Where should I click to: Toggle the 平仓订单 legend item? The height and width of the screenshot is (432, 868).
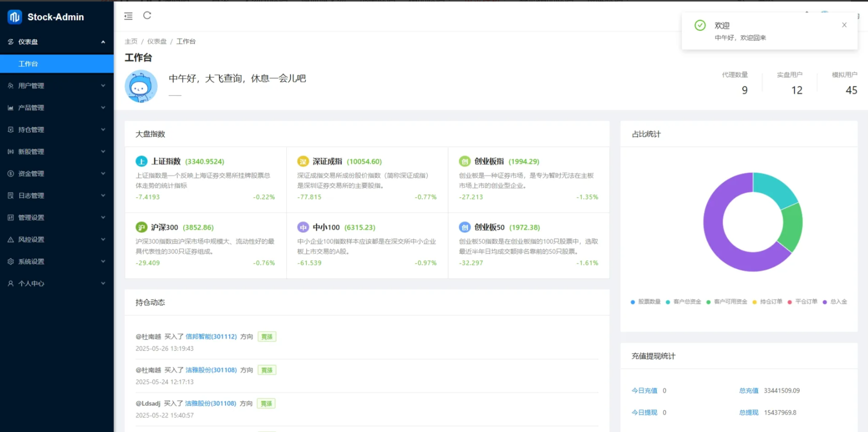coord(803,302)
